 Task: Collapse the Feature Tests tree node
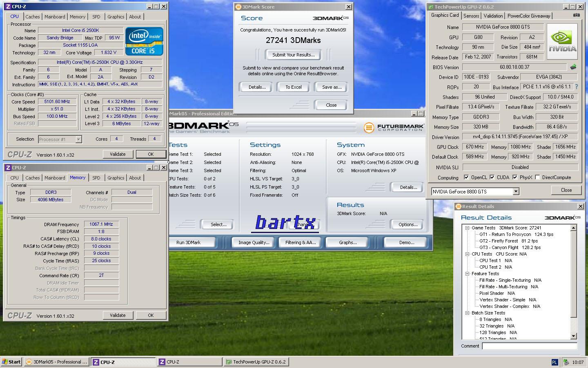467,274
